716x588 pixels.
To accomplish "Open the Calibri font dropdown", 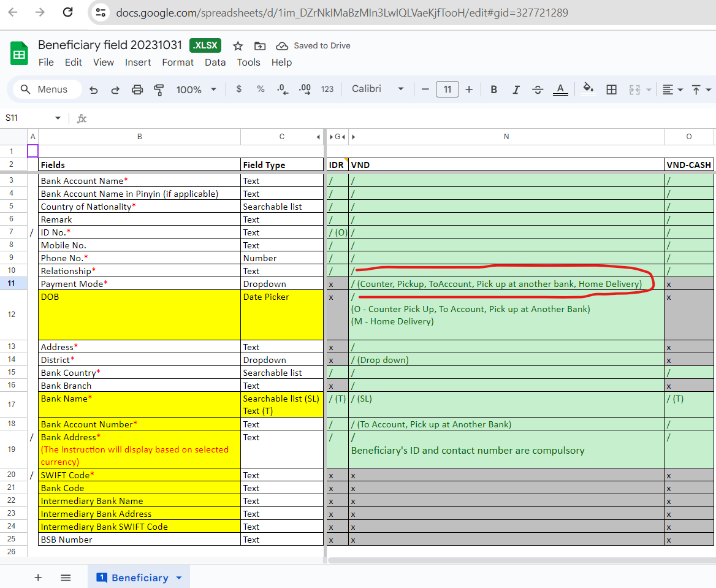I will pyautogui.click(x=378, y=90).
